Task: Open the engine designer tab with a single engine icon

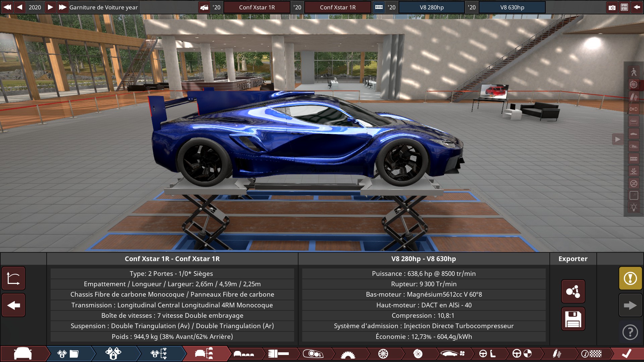Action: click(x=113, y=354)
